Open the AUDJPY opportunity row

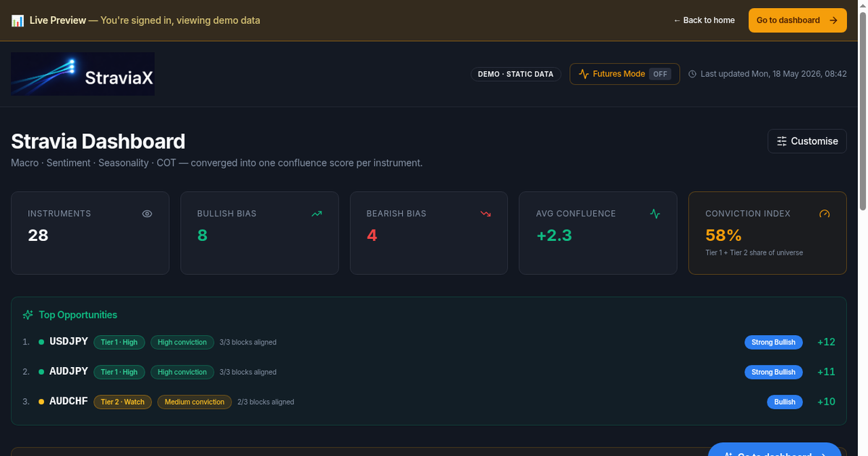428,371
